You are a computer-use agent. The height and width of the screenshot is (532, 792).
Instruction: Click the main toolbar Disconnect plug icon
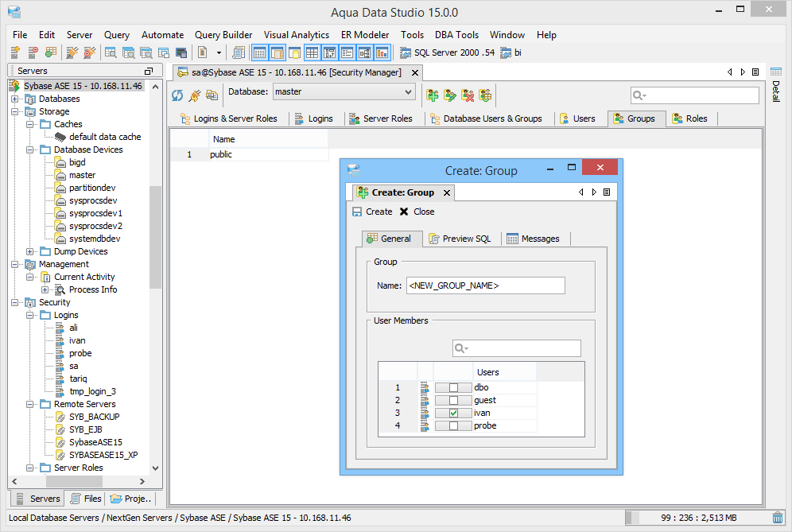coord(89,52)
